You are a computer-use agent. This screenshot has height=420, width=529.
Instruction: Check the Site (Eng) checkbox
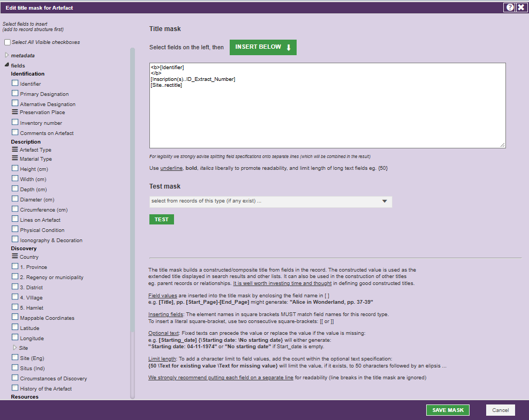coord(15,357)
